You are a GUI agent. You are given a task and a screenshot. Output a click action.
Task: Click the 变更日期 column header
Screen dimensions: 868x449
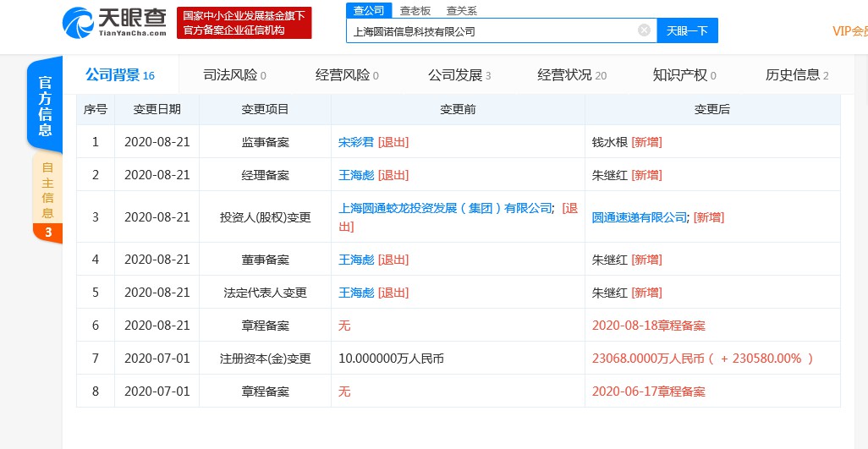pos(157,109)
